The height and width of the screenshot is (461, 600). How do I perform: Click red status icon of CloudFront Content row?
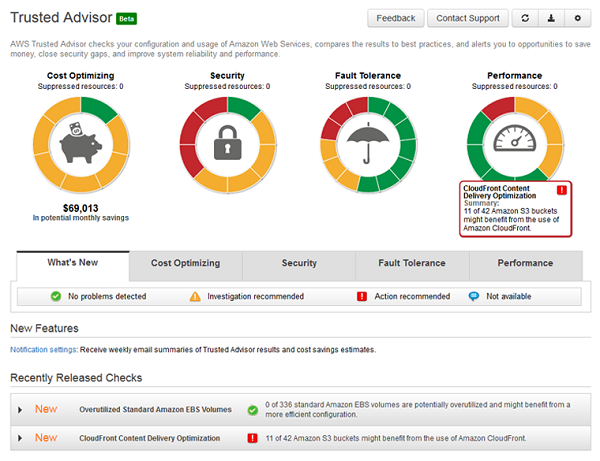pyautogui.click(x=253, y=438)
